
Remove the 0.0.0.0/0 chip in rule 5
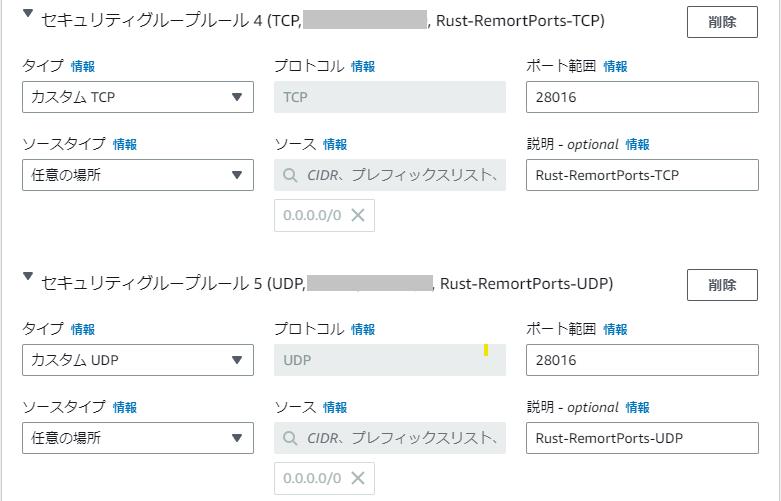(x=357, y=477)
